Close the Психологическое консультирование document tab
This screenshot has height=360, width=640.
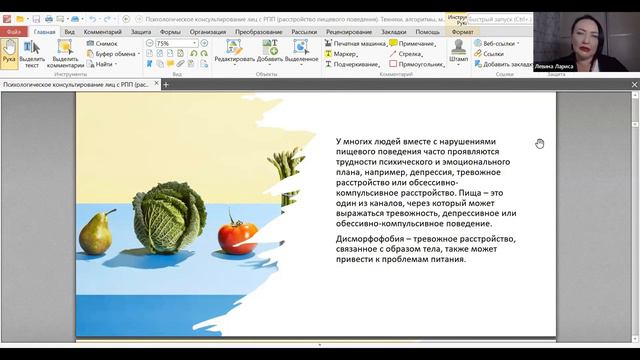pyautogui.click(x=156, y=83)
